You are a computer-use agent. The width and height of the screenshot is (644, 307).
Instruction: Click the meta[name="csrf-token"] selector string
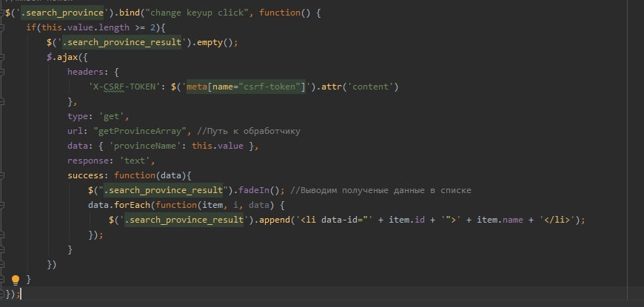point(246,87)
